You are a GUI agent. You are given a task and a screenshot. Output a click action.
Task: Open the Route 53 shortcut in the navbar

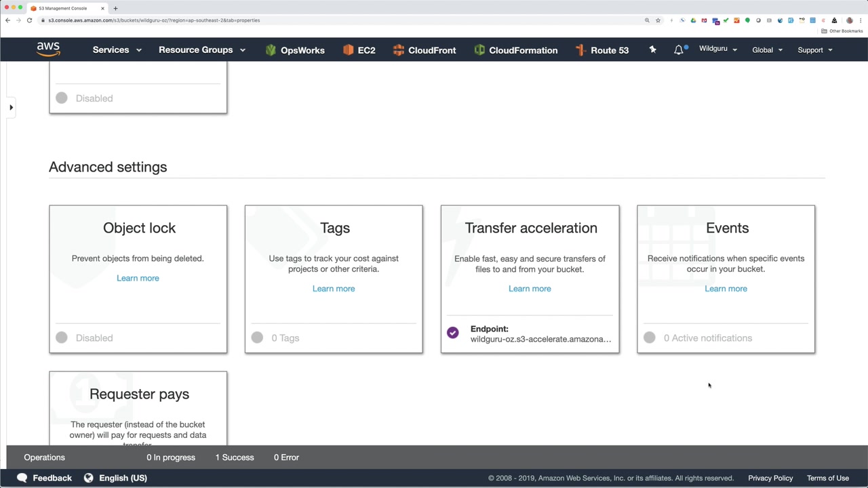[x=602, y=50]
